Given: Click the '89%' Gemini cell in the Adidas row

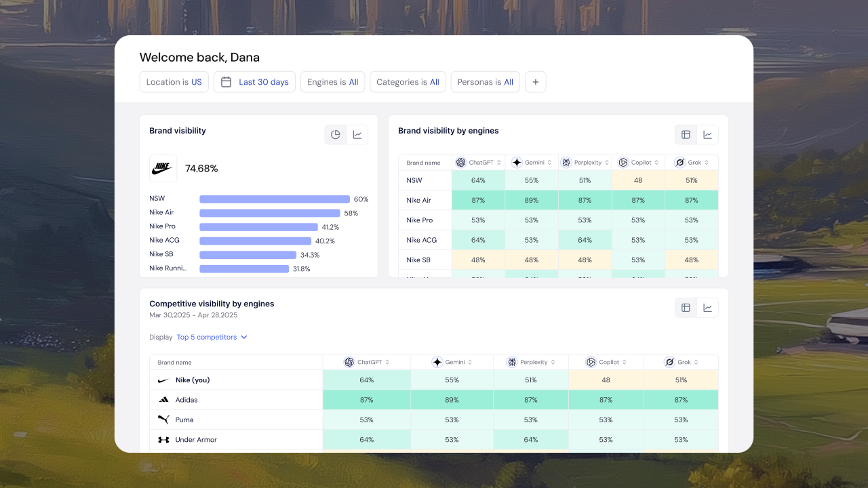Looking at the screenshot, I should point(452,400).
